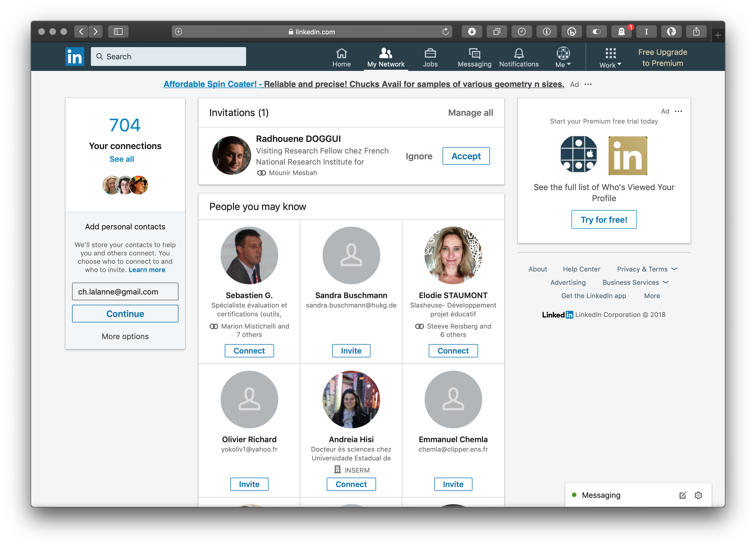Open the See all connections link
The height and width of the screenshot is (548, 756).
122,159
